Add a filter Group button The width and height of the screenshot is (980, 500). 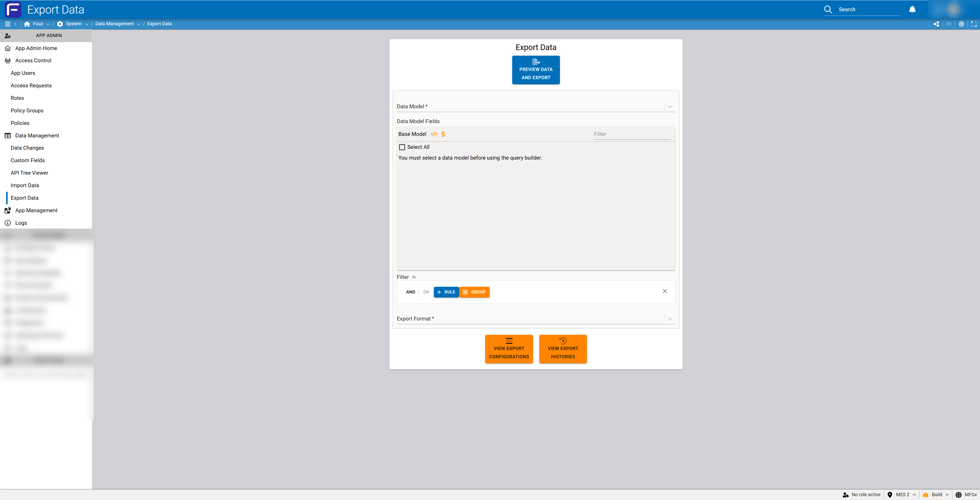click(474, 292)
